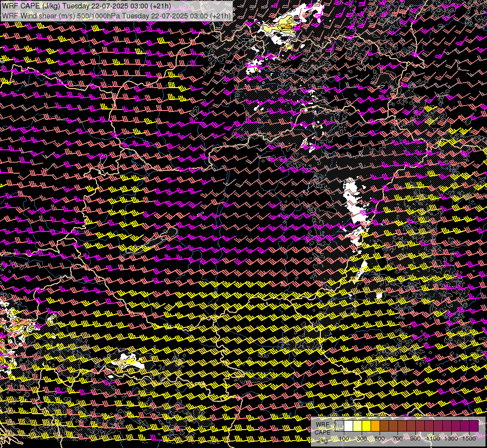This screenshot has width=487, height=448.
Task: Click the legend value 500
Action: pos(380,439)
